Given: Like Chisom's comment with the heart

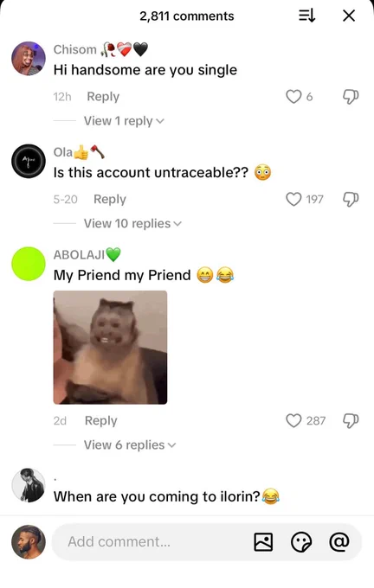Looking at the screenshot, I should [x=293, y=96].
